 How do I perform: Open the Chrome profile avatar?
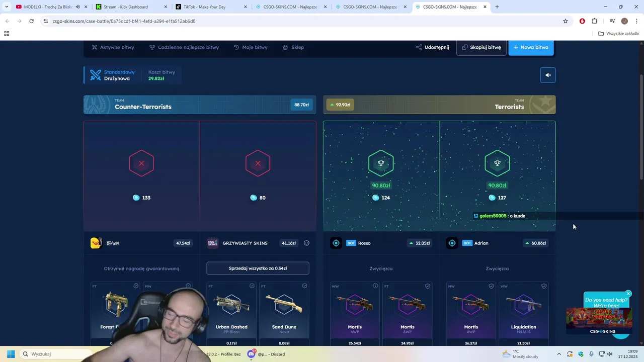(x=624, y=21)
